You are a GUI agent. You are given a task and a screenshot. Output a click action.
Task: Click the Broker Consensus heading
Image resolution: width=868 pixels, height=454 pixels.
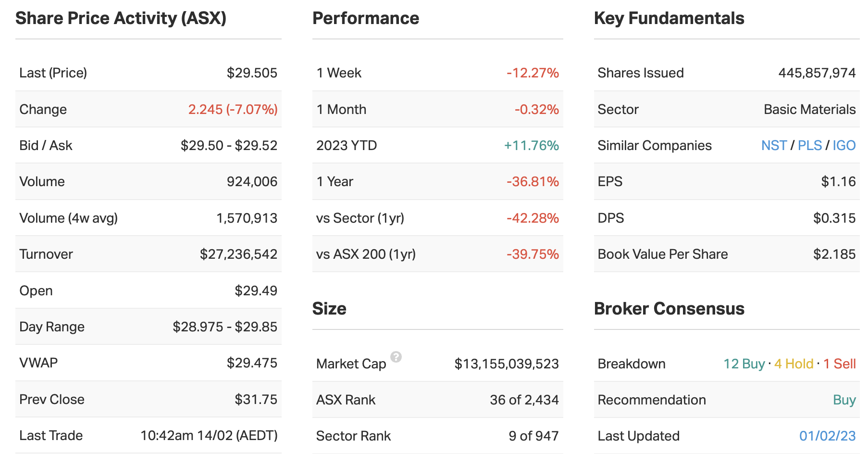[x=669, y=309]
